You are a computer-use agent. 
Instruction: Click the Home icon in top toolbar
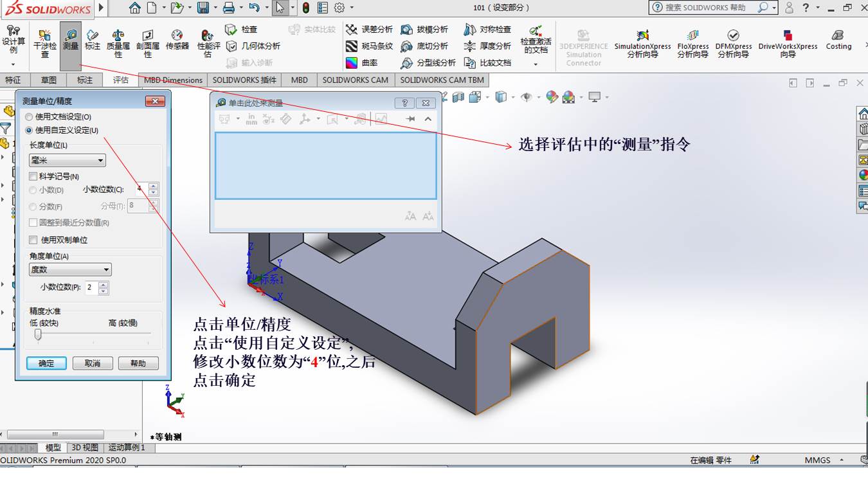[x=134, y=8]
